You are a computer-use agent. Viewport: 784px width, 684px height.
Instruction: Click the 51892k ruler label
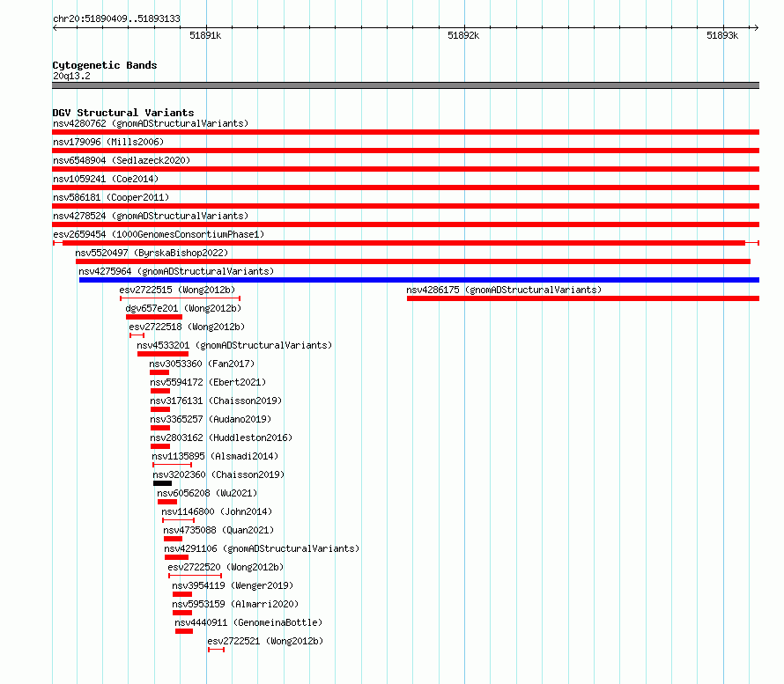coord(463,35)
